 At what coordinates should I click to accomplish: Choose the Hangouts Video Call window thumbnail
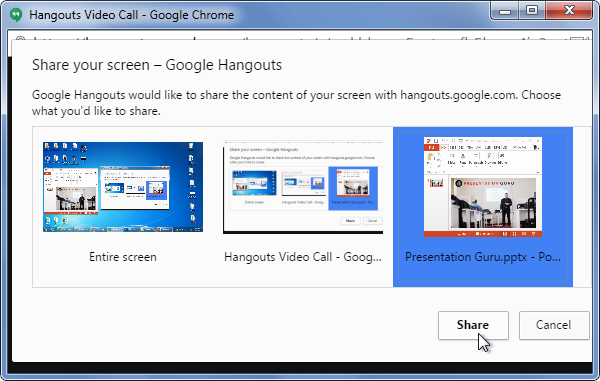click(303, 187)
